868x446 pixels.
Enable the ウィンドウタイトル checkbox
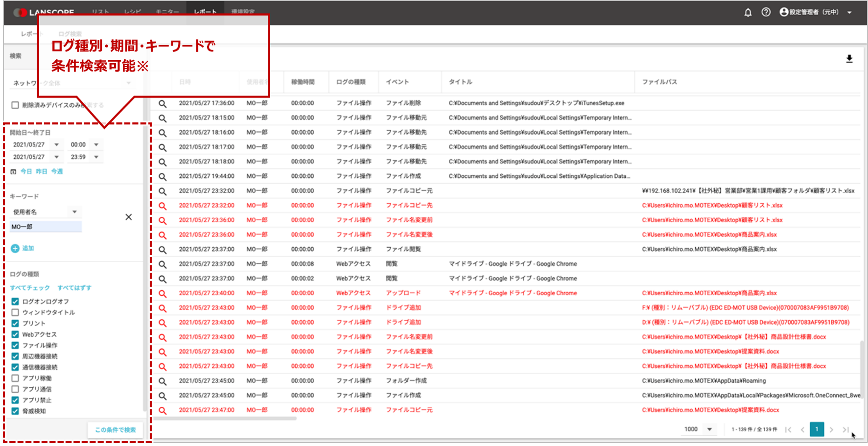coord(15,312)
